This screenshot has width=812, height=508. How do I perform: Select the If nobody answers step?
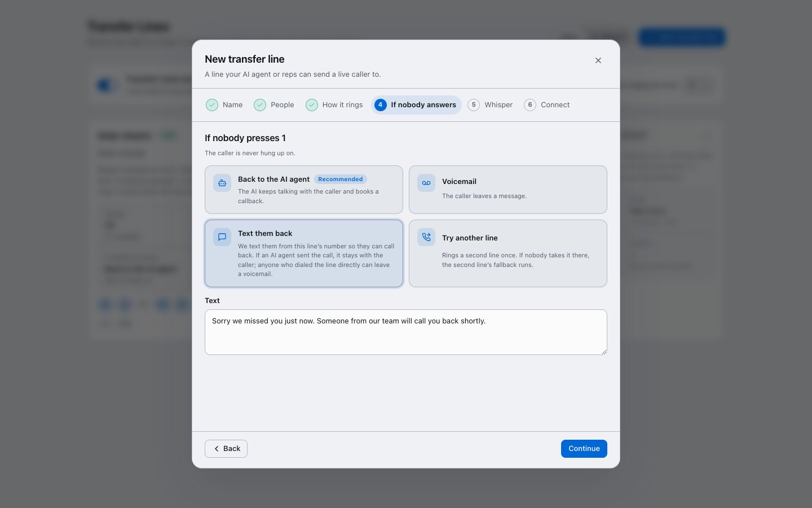[416, 105]
